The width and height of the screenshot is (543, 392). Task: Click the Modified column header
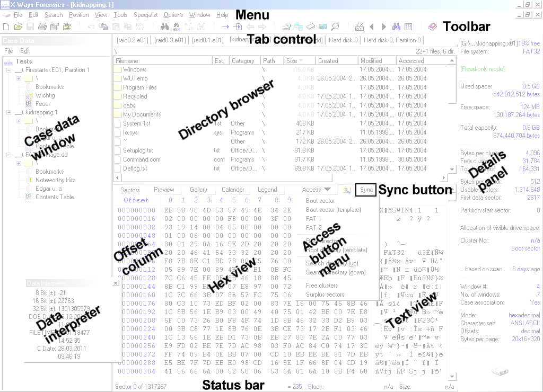click(x=377, y=61)
